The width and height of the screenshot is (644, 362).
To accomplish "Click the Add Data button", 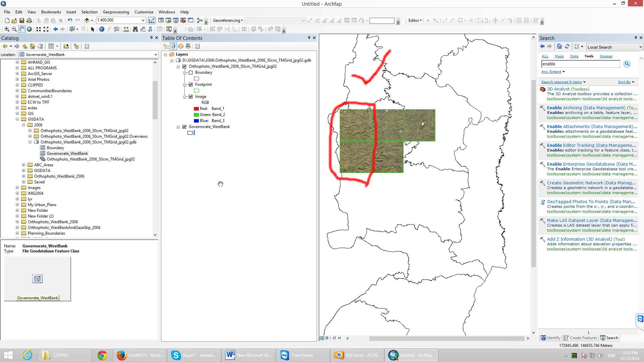I will tap(87, 20).
